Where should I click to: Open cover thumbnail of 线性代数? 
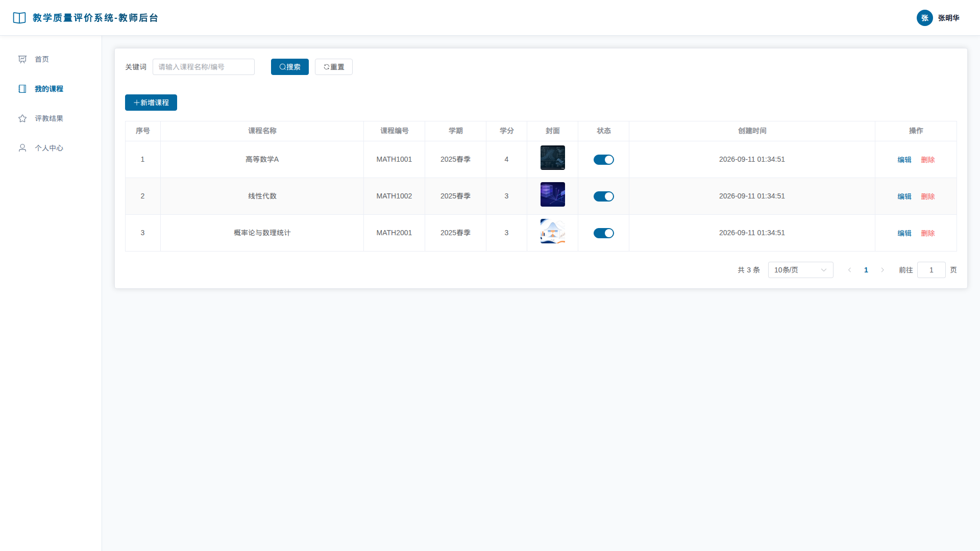553,194
